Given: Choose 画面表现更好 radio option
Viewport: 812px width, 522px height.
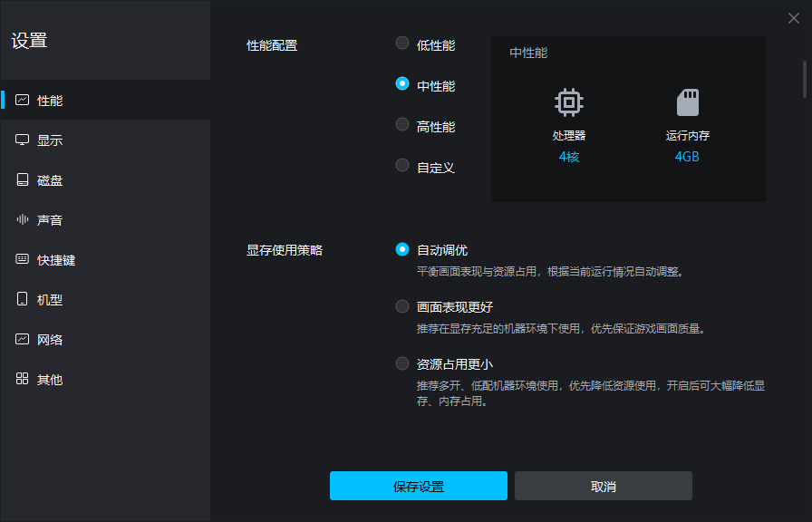Looking at the screenshot, I should click(401, 306).
